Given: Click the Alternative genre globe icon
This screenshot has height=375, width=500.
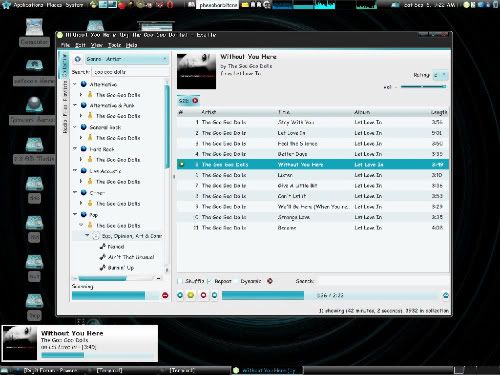Looking at the screenshot, I should coord(84,84).
